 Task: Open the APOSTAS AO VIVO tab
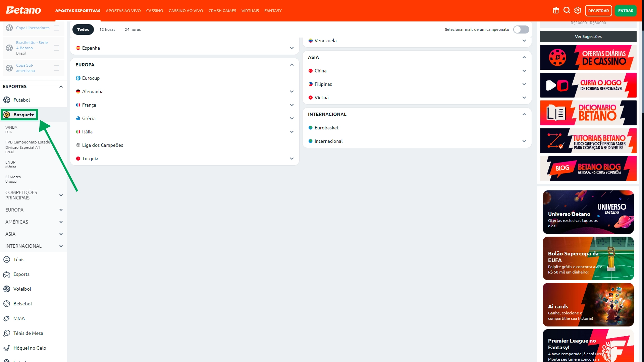(x=123, y=11)
